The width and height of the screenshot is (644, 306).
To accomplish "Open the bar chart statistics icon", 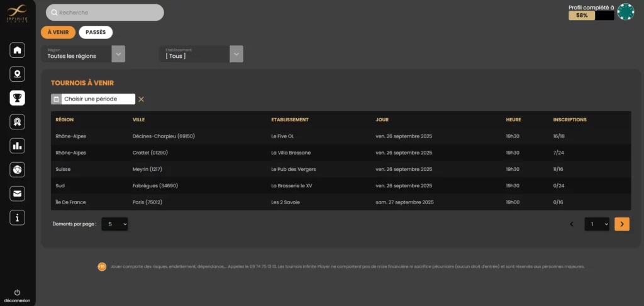I will [x=18, y=146].
